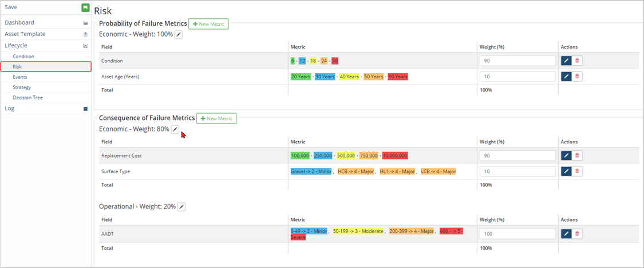This screenshot has height=268, width=644.
Task: Click the green Save icon
Action: [85, 7]
